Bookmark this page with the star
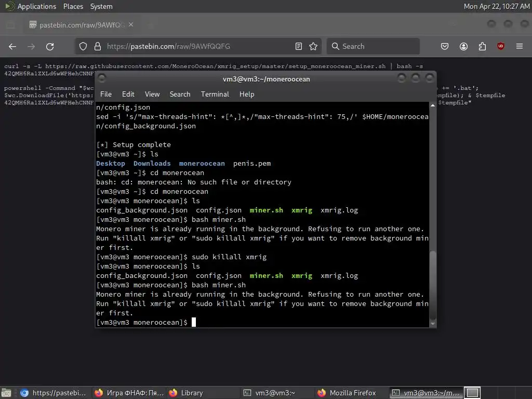 pyautogui.click(x=313, y=46)
